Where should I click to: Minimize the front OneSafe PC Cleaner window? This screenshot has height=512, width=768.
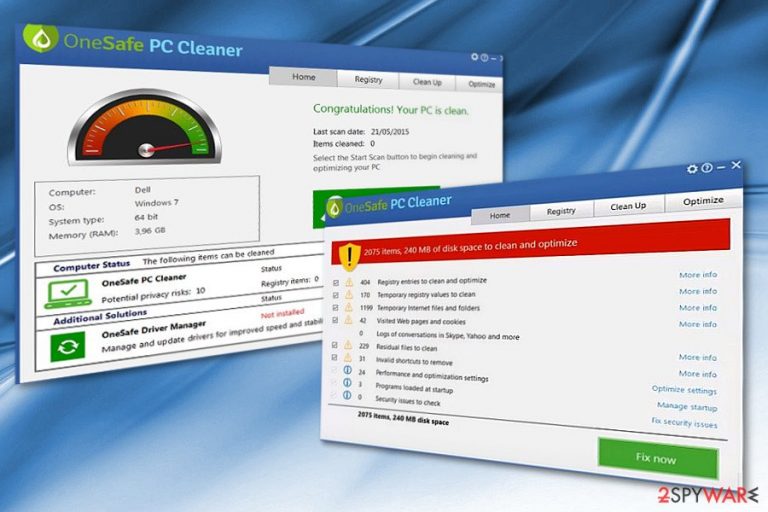[721, 167]
